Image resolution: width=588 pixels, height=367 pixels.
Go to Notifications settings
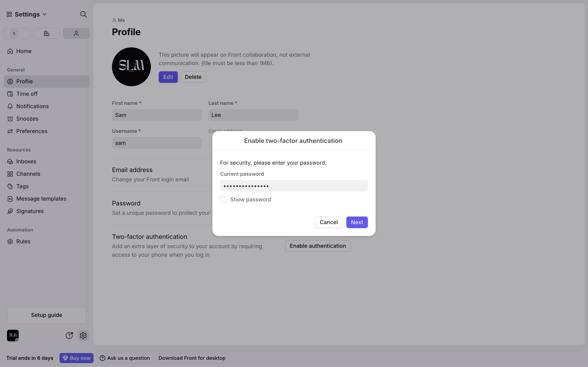click(32, 106)
